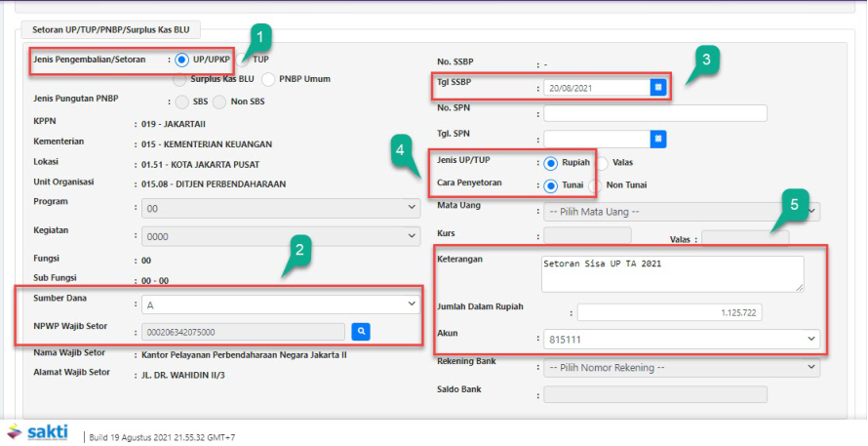Choose the Surplus Kas BLU radio button
The width and height of the screenshot is (868, 446).
click(179, 79)
